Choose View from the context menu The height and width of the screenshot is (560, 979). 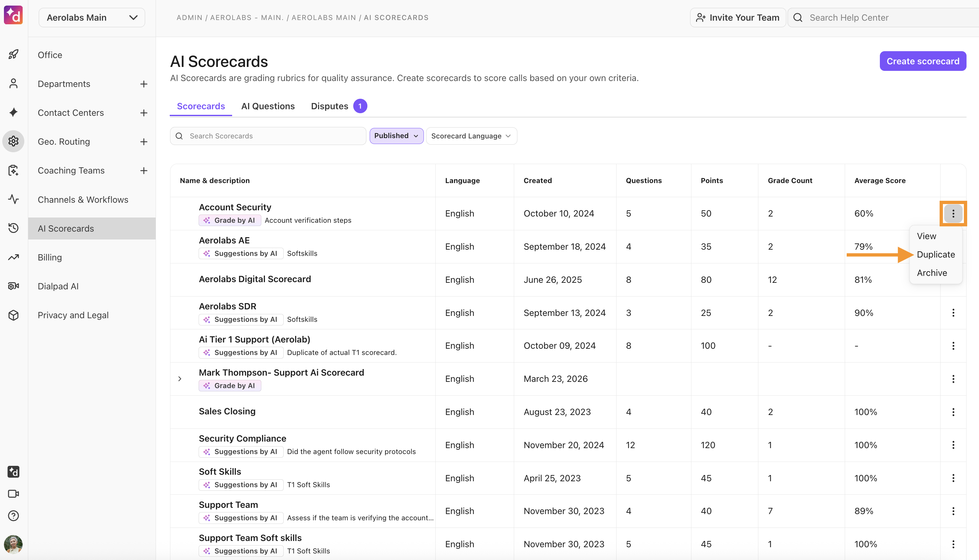pos(927,236)
